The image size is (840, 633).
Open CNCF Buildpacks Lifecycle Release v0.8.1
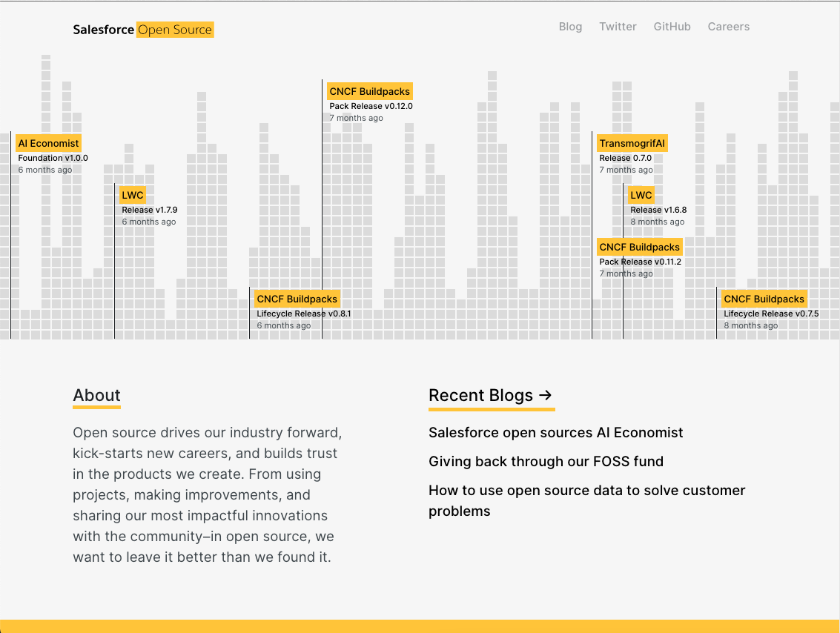297,299
